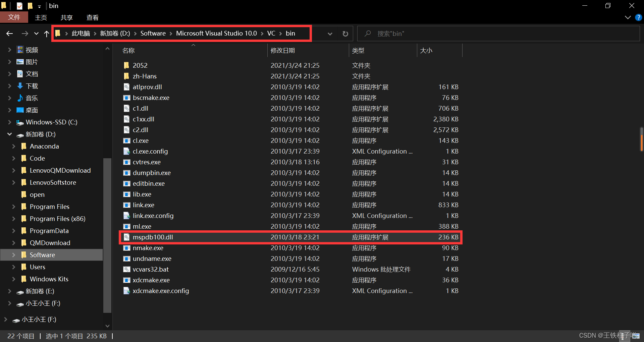
Task: Click the search bin input field
Action: coord(498,34)
